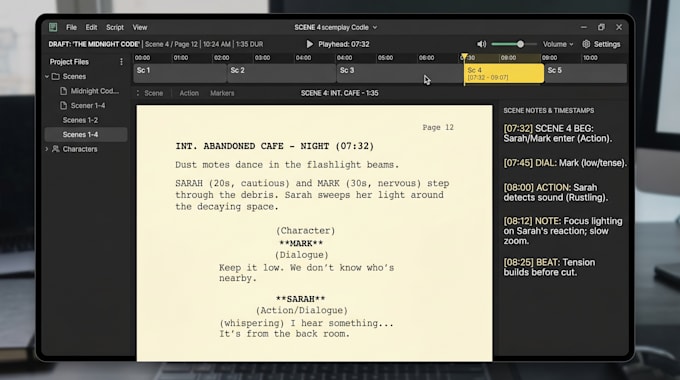Jump to the [08:25] BEAT note
The height and width of the screenshot is (380, 680).
click(x=549, y=267)
